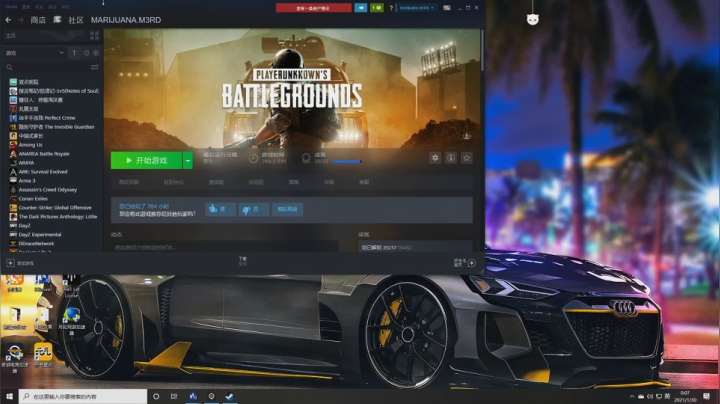
Task: Click the Steam help question mark icon
Action: coord(391,8)
